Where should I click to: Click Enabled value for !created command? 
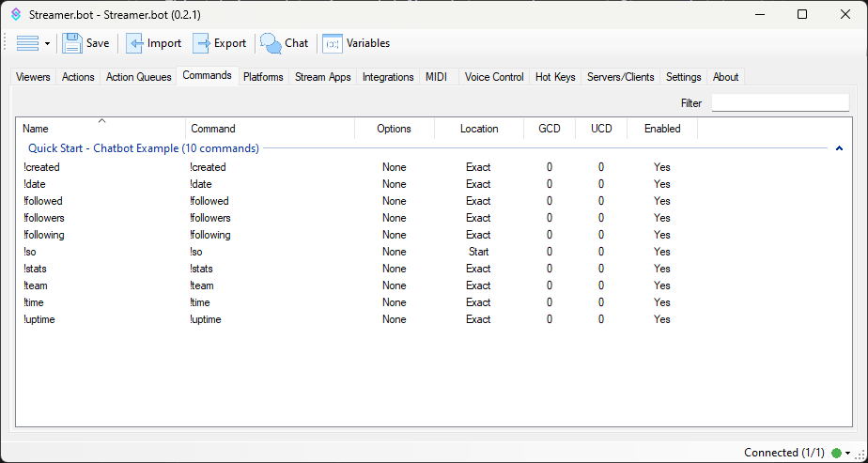tap(662, 167)
